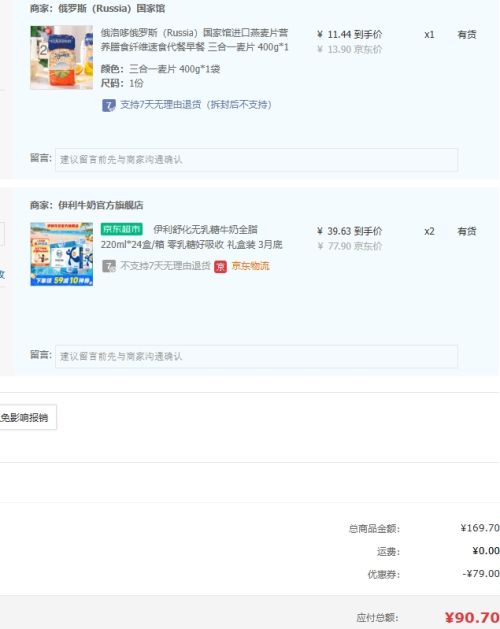Click the 支持7天无理由退货 text
This screenshot has width=500, height=629.
coord(196,105)
